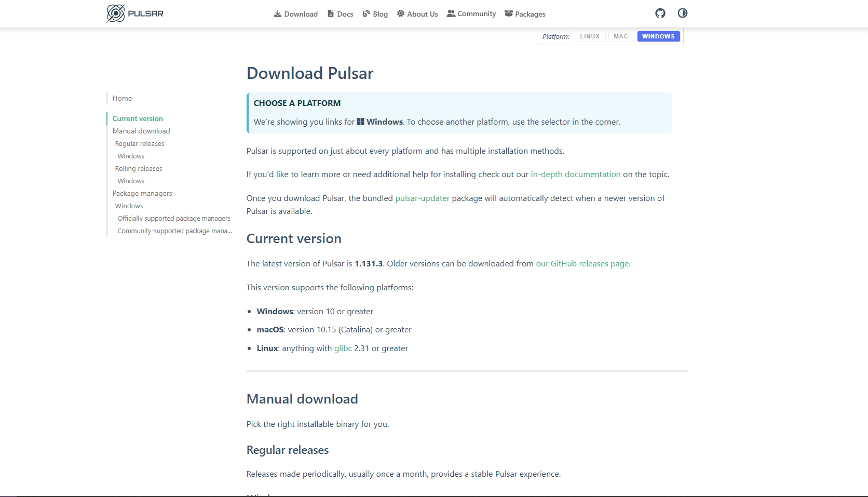Open the About Us nav item
This screenshot has width=868, height=497.
417,14
